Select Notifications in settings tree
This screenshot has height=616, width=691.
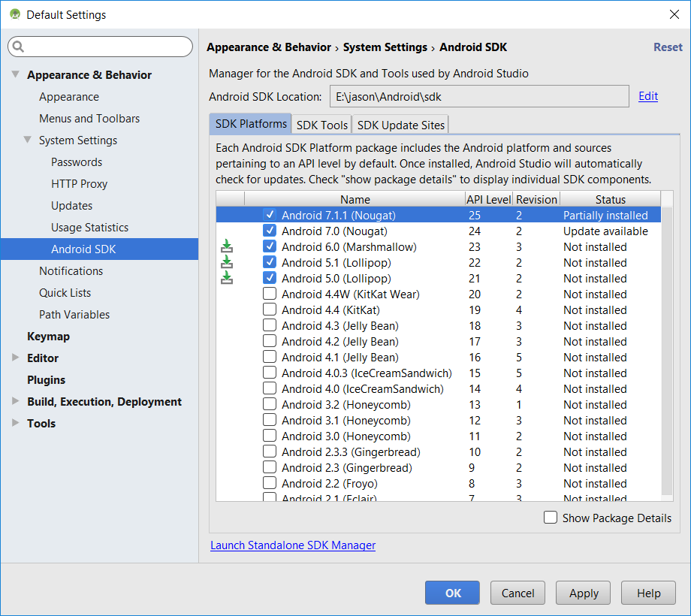click(x=71, y=270)
